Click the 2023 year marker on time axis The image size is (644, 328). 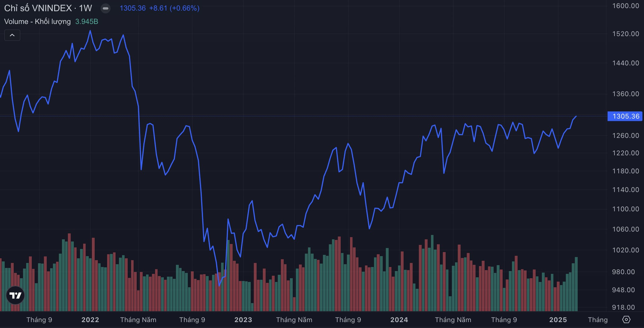[x=243, y=320]
